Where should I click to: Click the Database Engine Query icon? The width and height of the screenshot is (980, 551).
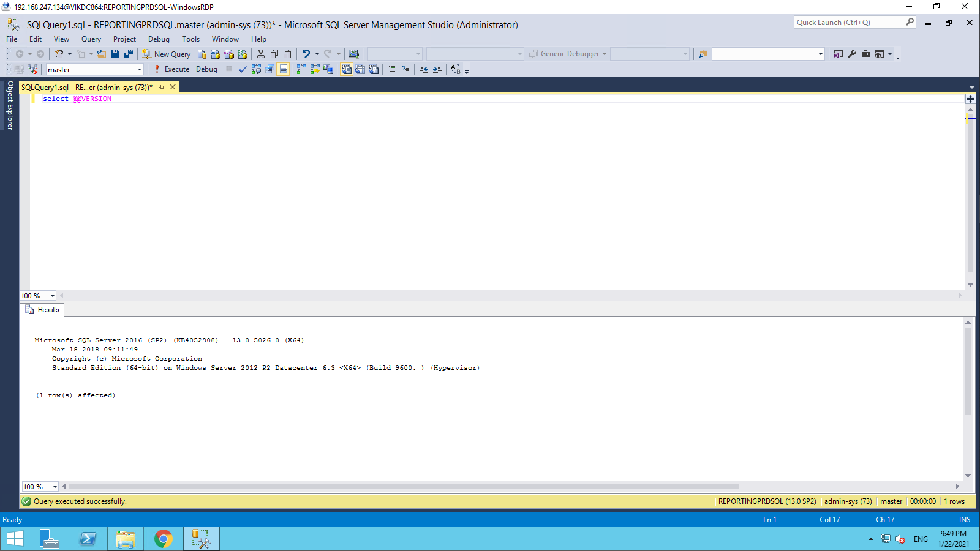202,54
